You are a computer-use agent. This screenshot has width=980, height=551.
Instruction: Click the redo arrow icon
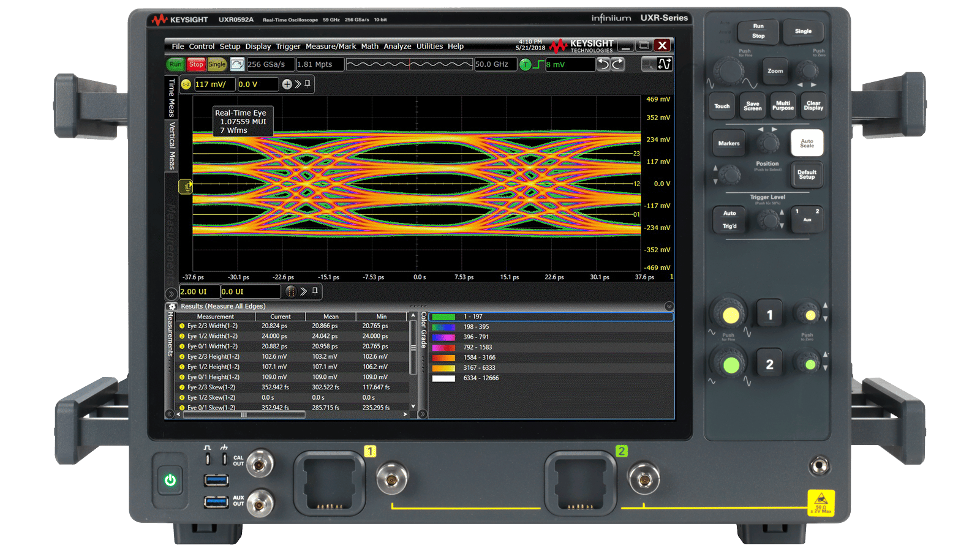click(617, 64)
